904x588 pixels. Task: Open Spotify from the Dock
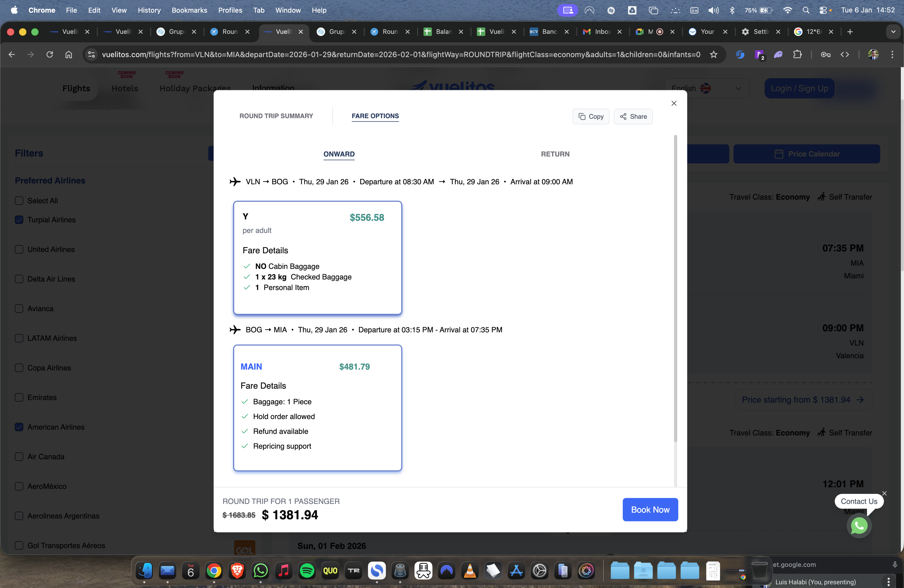point(307,571)
